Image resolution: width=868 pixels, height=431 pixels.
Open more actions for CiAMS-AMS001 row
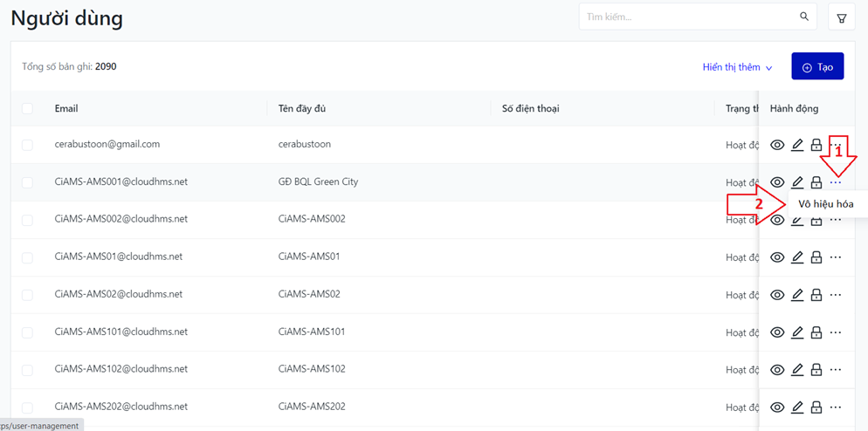tap(836, 182)
